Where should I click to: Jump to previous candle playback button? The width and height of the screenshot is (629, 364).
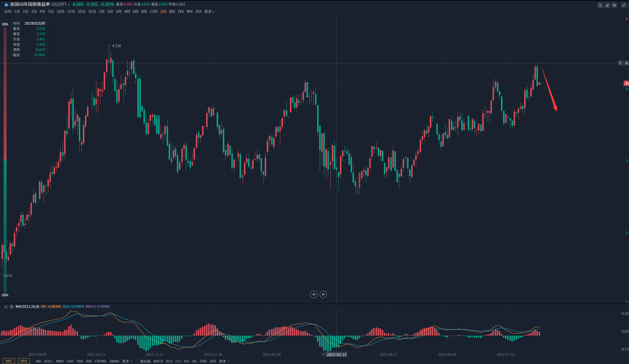click(314, 294)
